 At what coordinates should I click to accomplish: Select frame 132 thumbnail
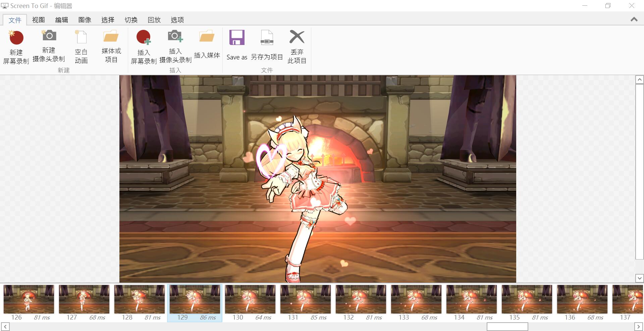361,299
